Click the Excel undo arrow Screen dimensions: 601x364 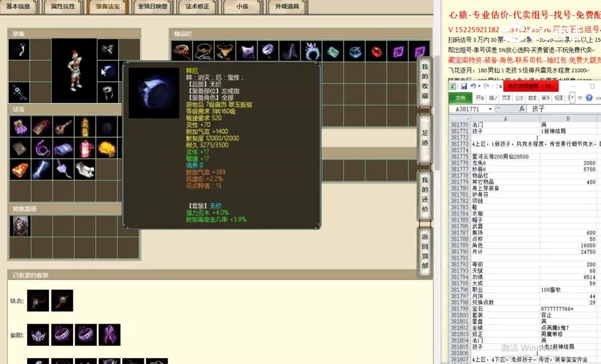[x=473, y=86]
